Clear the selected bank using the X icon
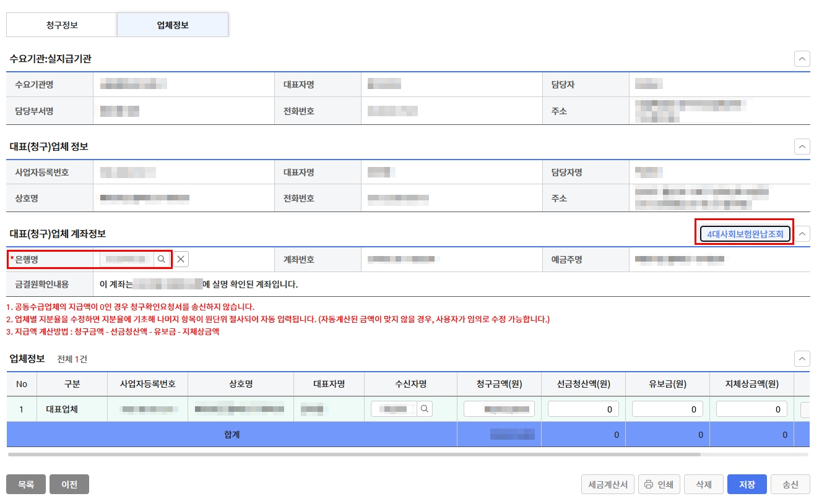The height and width of the screenshot is (504, 827). point(180,259)
